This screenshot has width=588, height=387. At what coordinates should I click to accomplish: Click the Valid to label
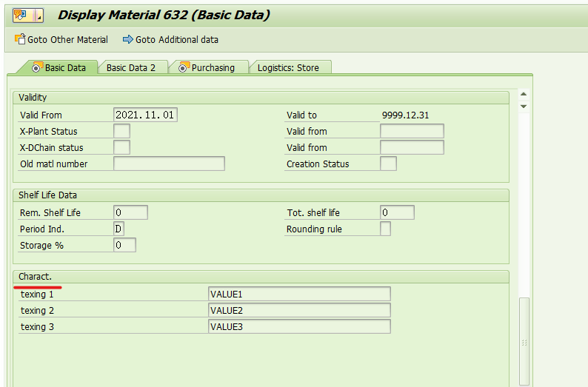301,115
